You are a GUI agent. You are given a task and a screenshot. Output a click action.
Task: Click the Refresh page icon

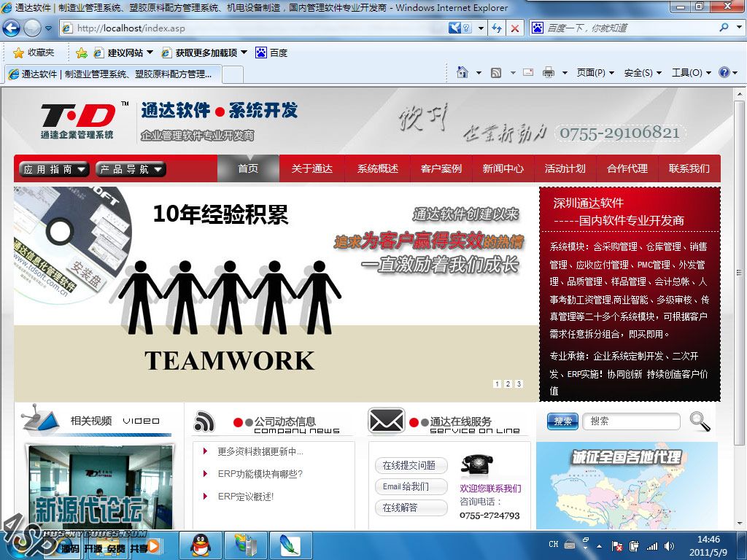pyautogui.click(x=496, y=28)
